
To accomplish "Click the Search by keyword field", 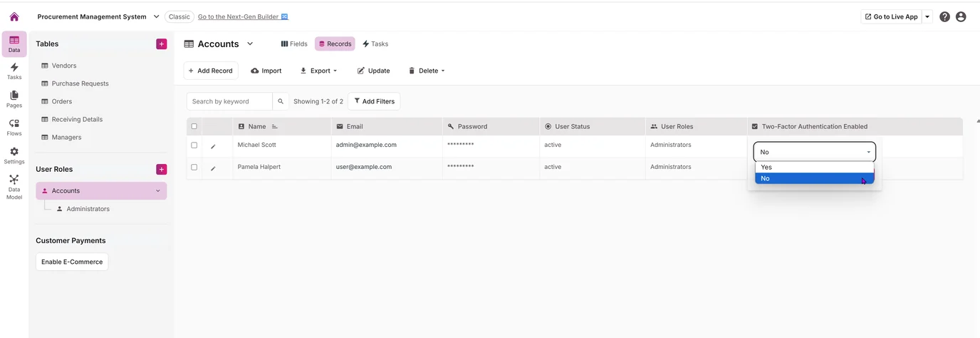I will click(229, 101).
